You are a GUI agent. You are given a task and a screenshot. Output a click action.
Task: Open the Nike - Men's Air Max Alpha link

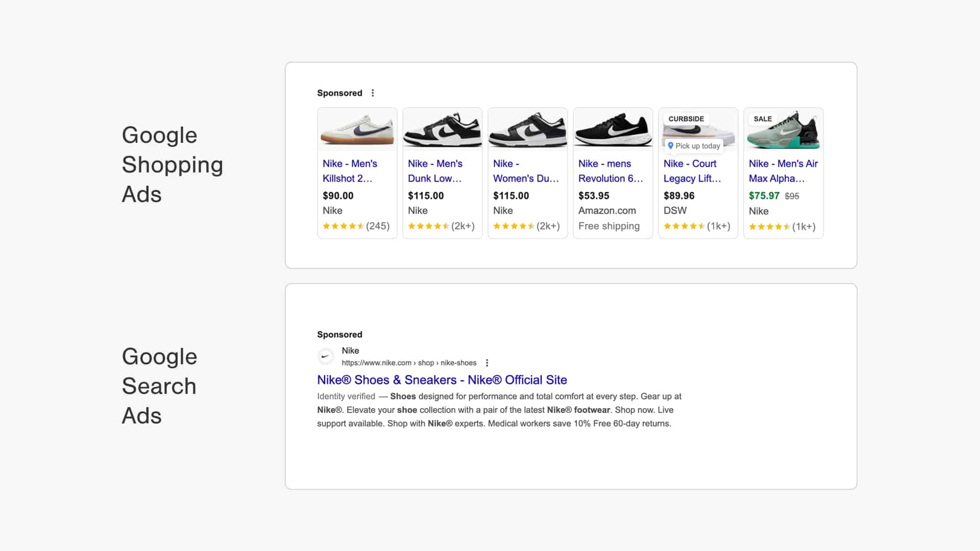[x=783, y=171]
